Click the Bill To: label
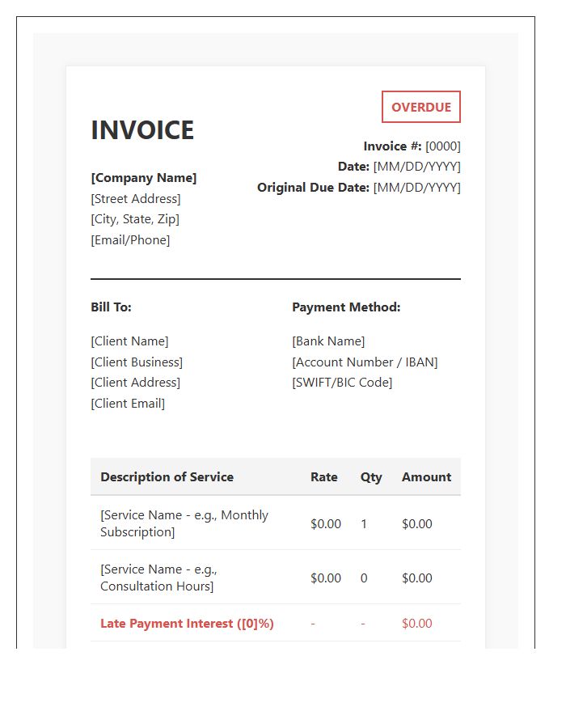The height and width of the screenshot is (728, 566). tap(112, 307)
